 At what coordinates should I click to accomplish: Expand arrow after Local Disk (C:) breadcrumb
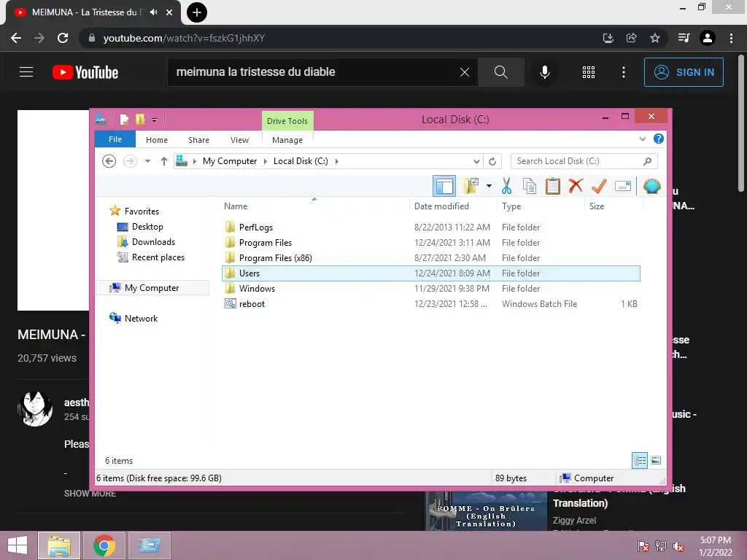pyautogui.click(x=337, y=161)
